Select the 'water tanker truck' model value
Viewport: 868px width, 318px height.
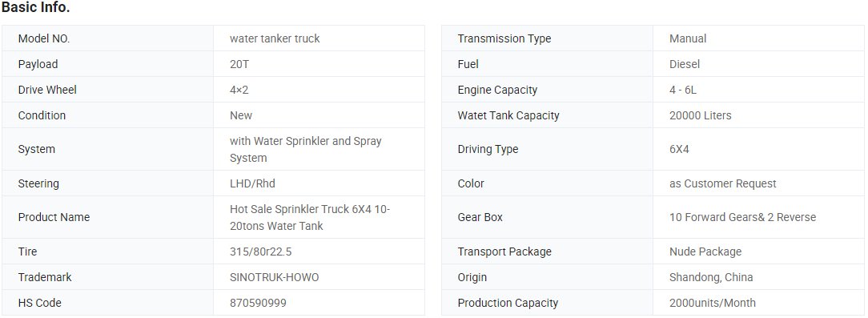click(275, 38)
